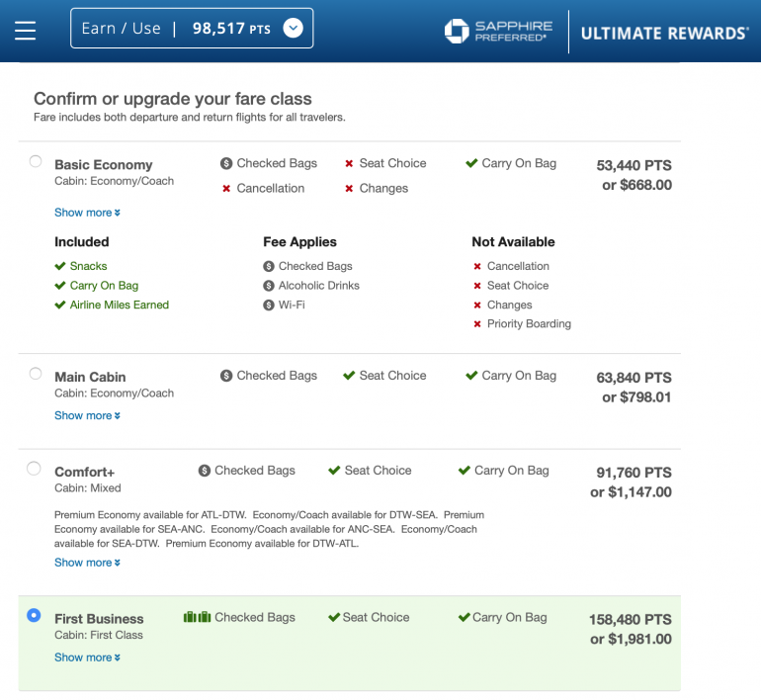Image resolution: width=761 pixels, height=700 pixels.
Task: Select the Basic Economy fare option
Action: tap(36, 161)
